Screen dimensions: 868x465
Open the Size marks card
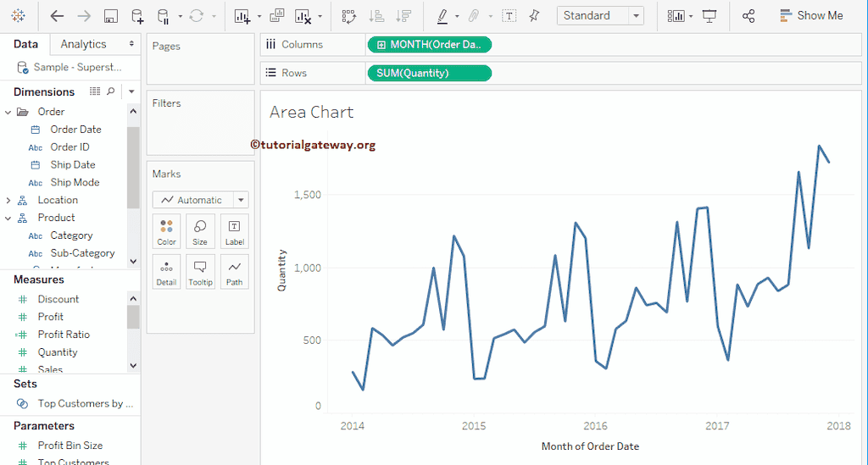click(x=200, y=231)
